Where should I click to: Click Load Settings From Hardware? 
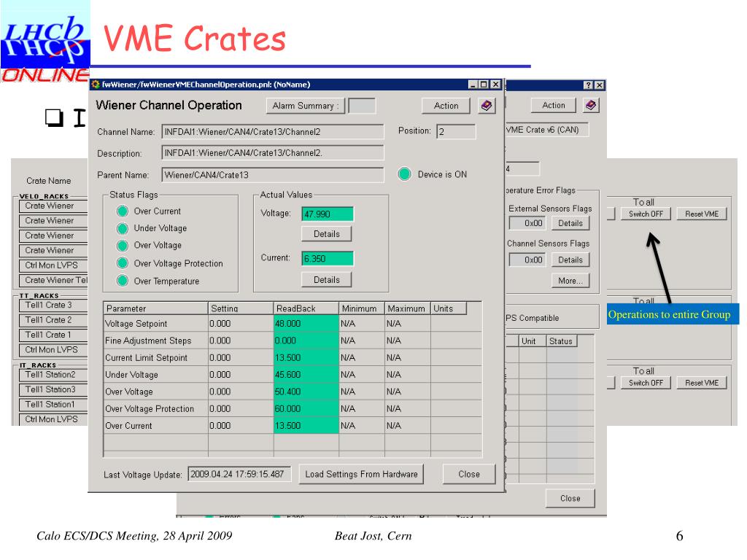361,474
